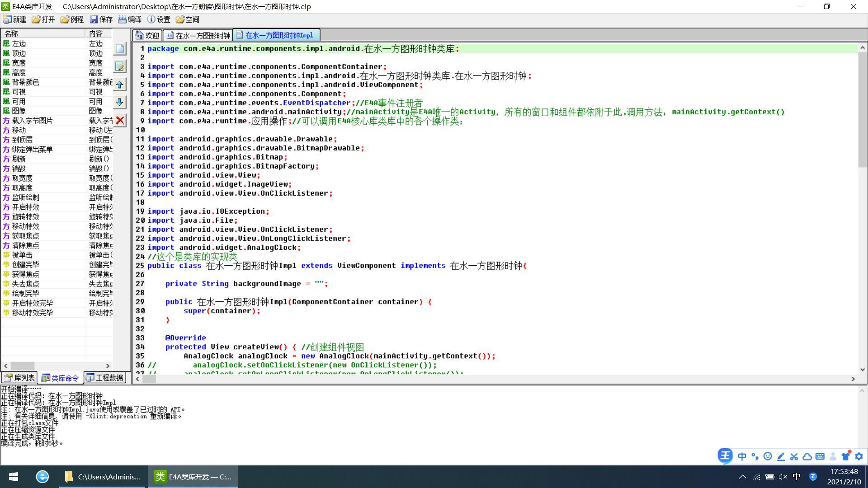The width and height of the screenshot is (868, 488).
Task: Click the shirt skin icon in IME bar
Action: point(846,456)
